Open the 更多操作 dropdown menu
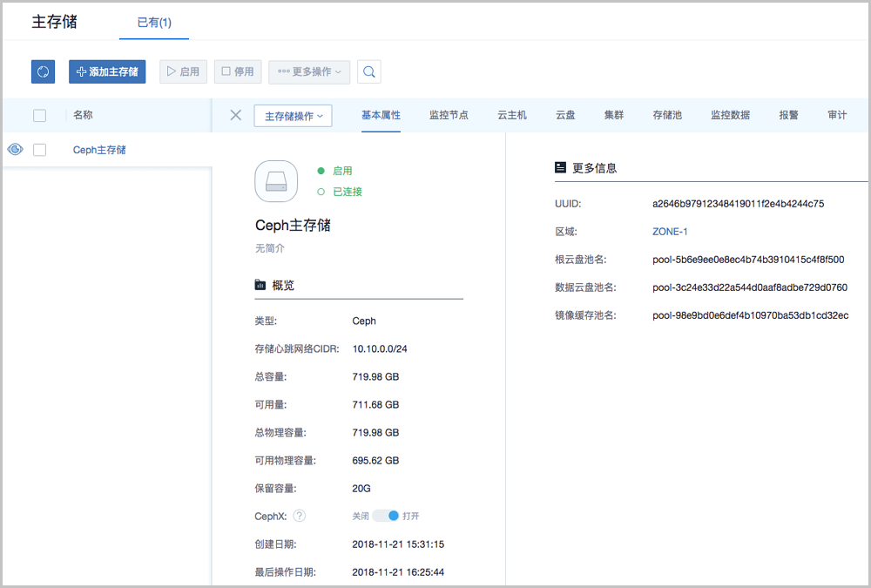The image size is (871, 588). (x=309, y=71)
